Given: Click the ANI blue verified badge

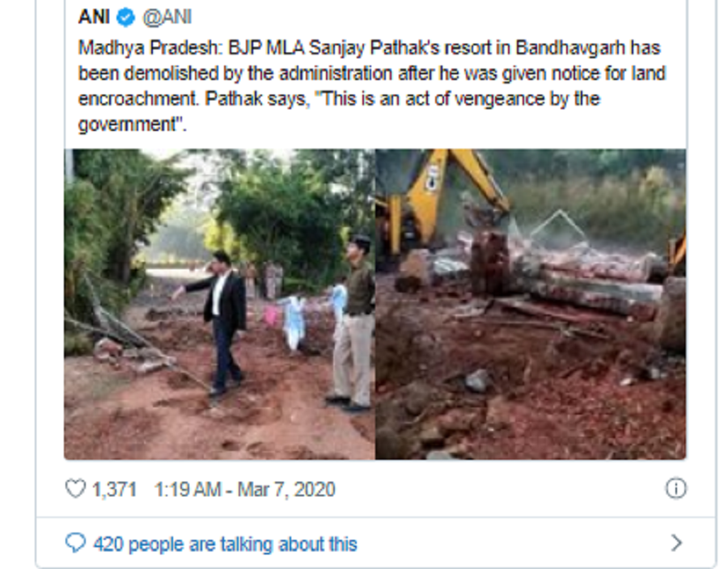Looking at the screenshot, I should pos(125,18).
